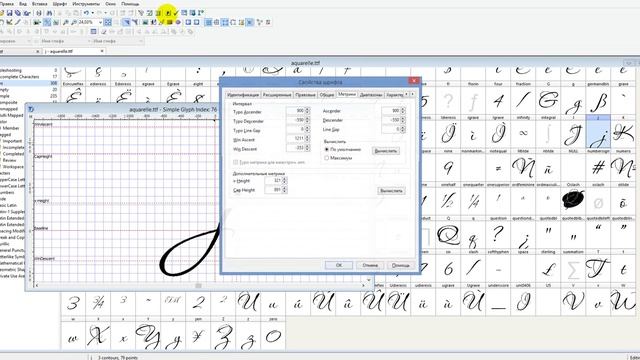
Task: Close the first document tab with its X
Action: [38, 51]
